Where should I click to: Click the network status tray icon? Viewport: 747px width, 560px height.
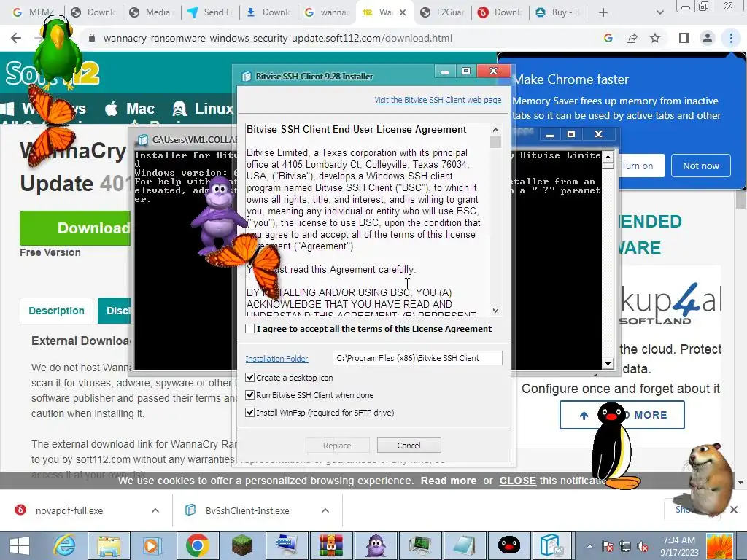pos(625,546)
